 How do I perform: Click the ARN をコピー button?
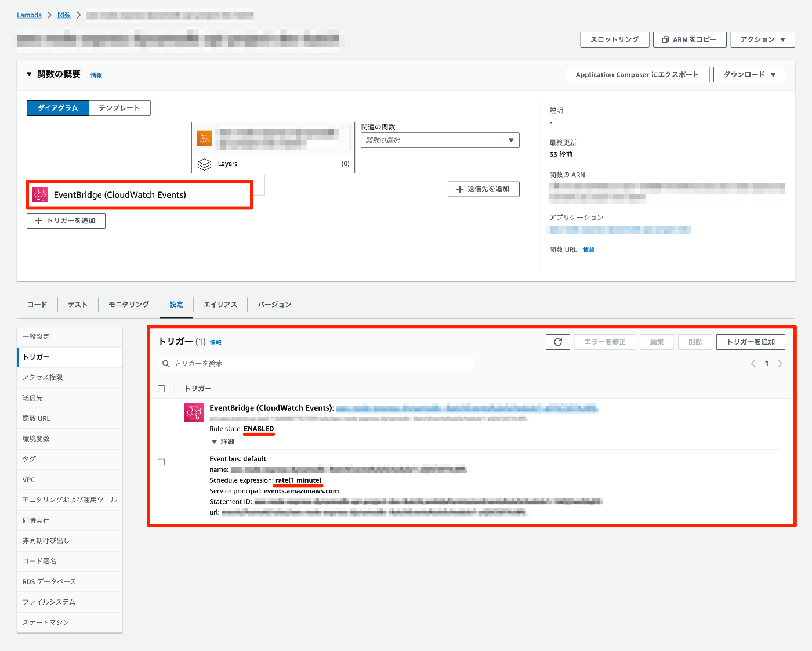(x=689, y=39)
